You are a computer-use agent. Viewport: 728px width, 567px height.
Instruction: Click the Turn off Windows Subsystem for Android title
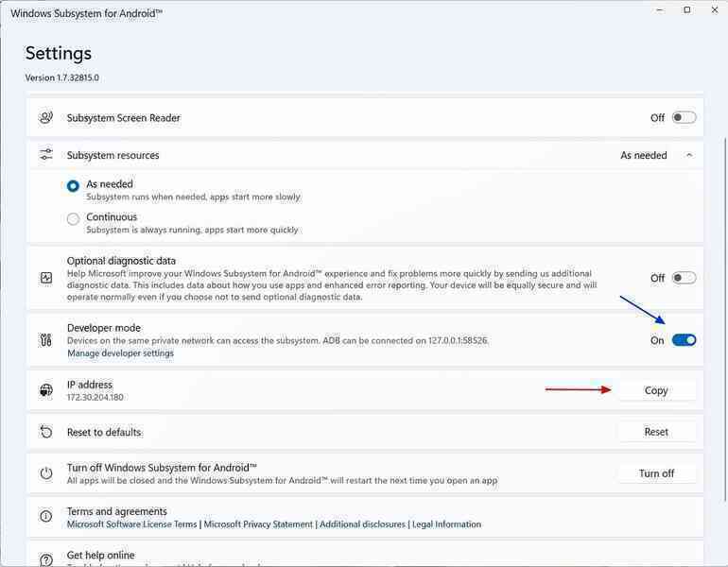[162, 467]
